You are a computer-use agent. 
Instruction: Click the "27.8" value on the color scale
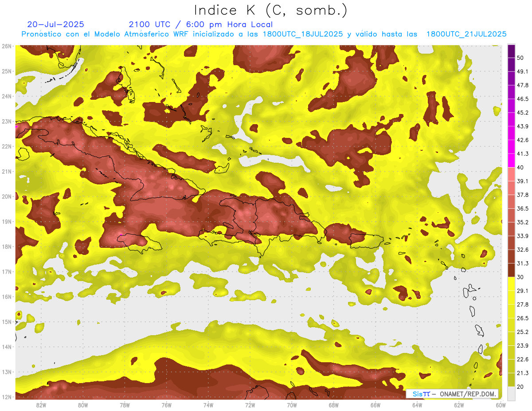(522, 305)
